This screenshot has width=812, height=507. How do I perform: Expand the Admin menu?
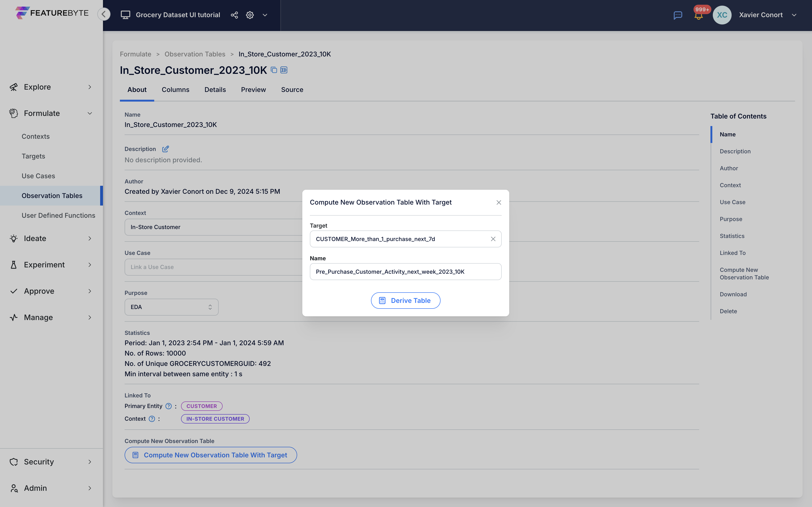(51, 488)
